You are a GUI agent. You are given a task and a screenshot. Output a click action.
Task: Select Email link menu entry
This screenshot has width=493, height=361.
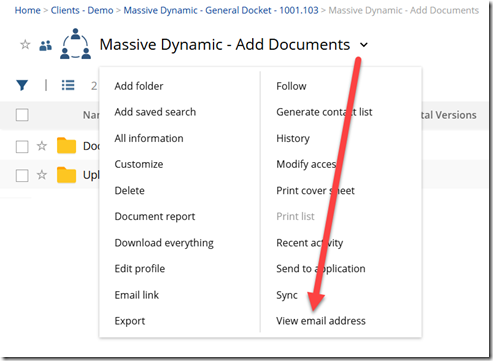click(x=137, y=295)
